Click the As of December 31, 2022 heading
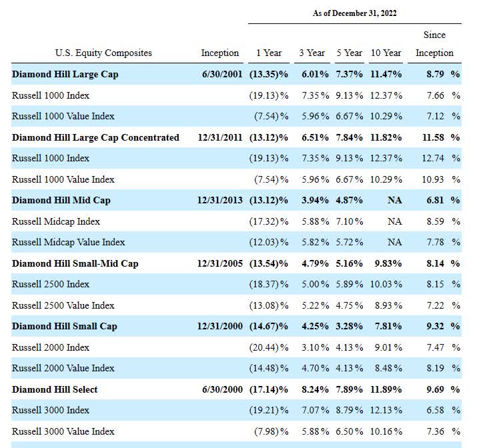 click(x=355, y=13)
